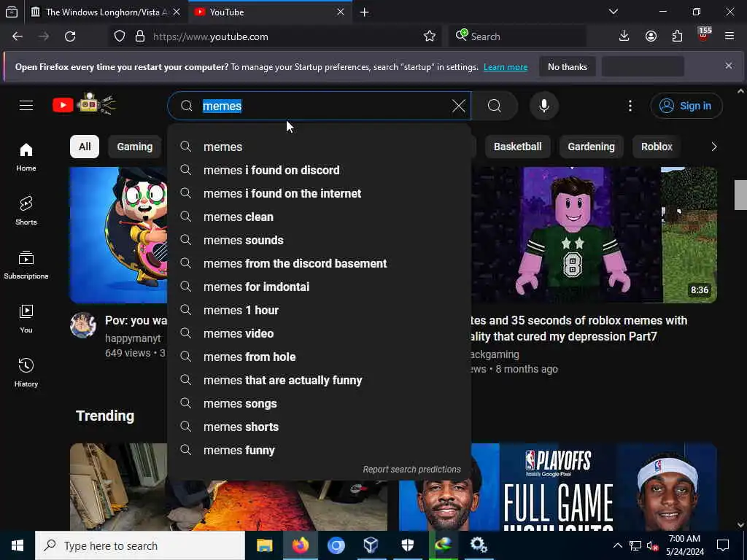Select the All category chip
747x560 pixels.
(x=85, y=147)
